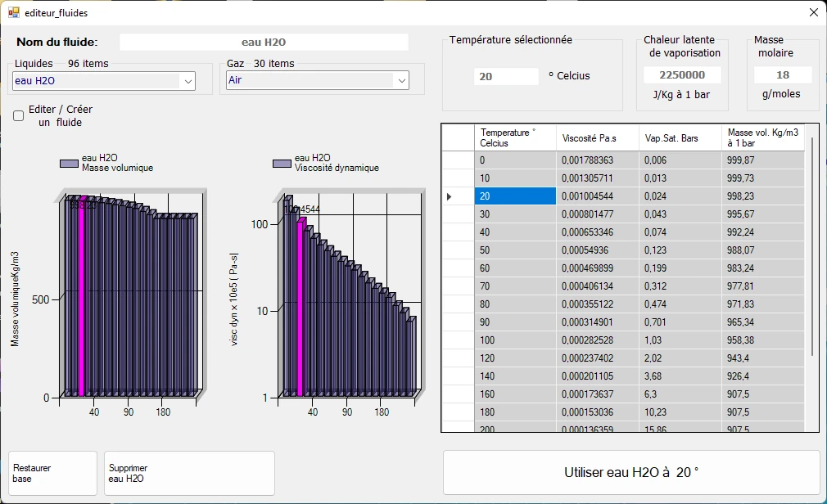The image size is (827, 504).
Task: Open the Liquides dropdown showing eau H2O
Action: pos(104,81)
